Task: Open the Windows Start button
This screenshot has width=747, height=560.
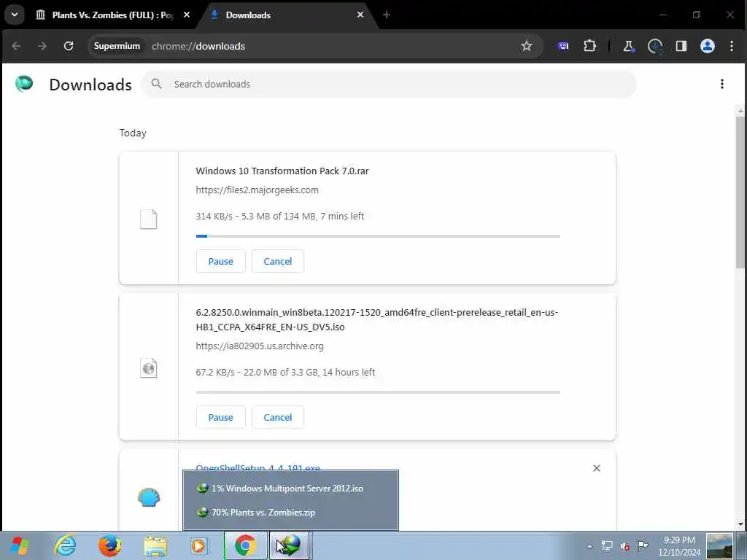Action: (x=19, y=545)
